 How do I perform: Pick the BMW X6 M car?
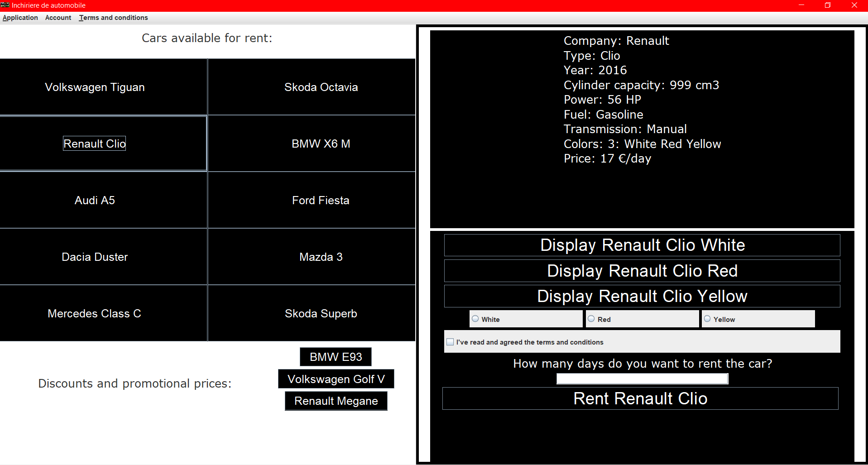coord(312,144)
